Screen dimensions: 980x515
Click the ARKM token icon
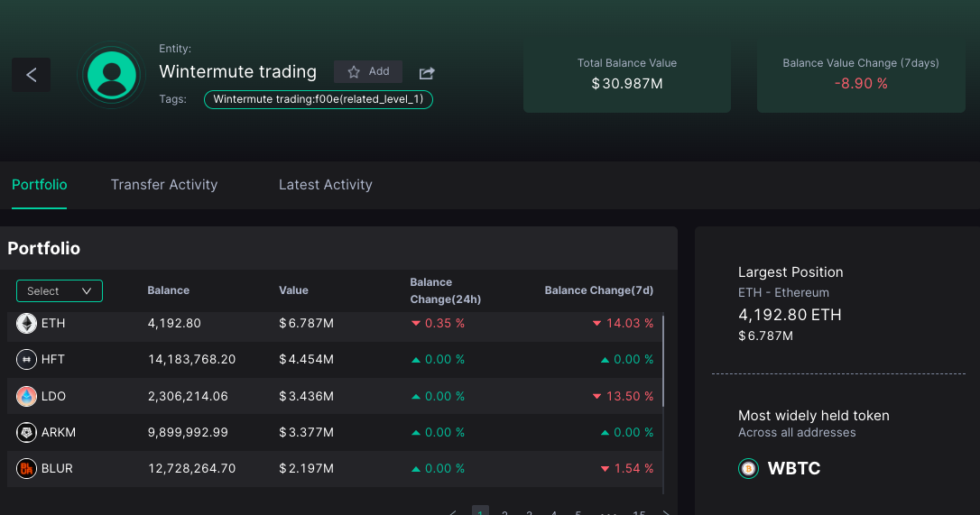click(26, 433)
